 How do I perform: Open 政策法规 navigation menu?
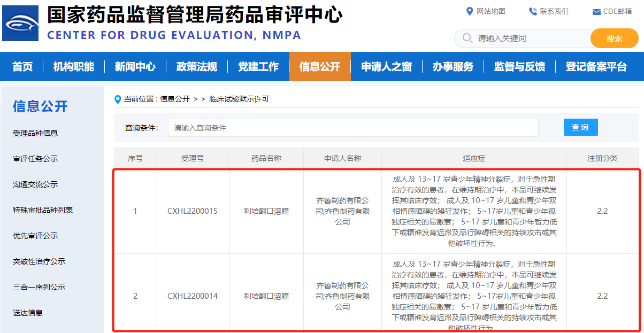[x=197, y=67]
